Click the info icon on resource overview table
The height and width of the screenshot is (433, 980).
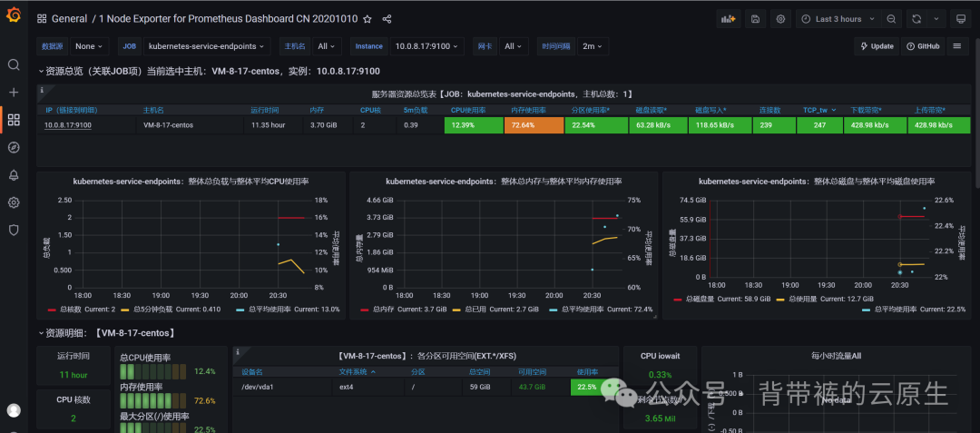click(42, 90)
